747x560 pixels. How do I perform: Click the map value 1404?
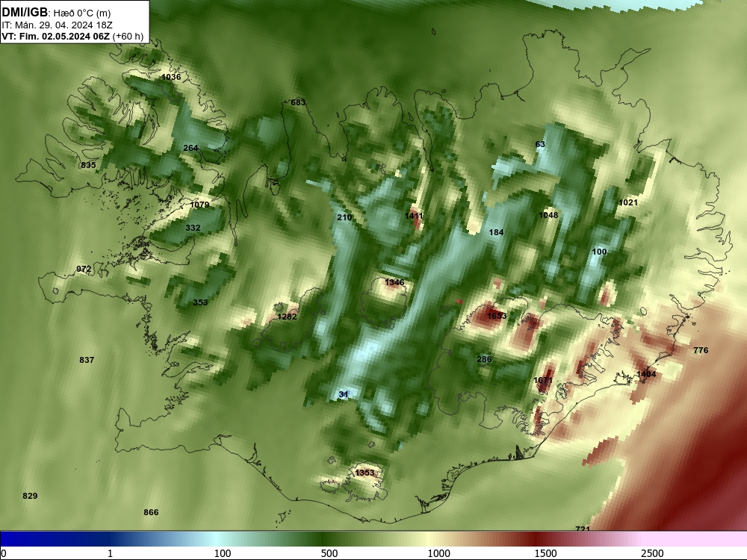coord(646,374)
